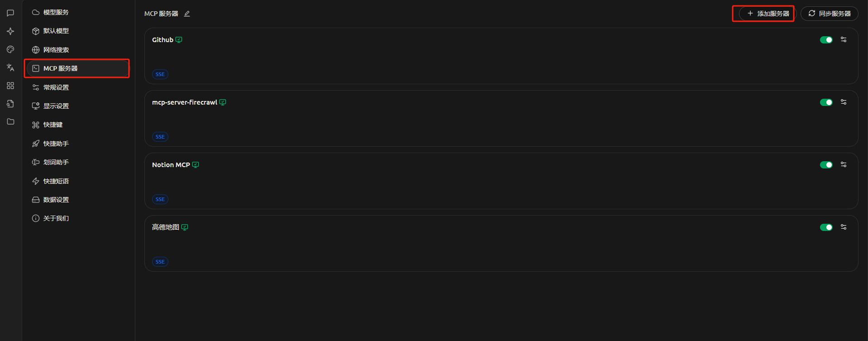Open the Notion MCP server card
This screenshot has width=868, height=341.
(501, 181)
